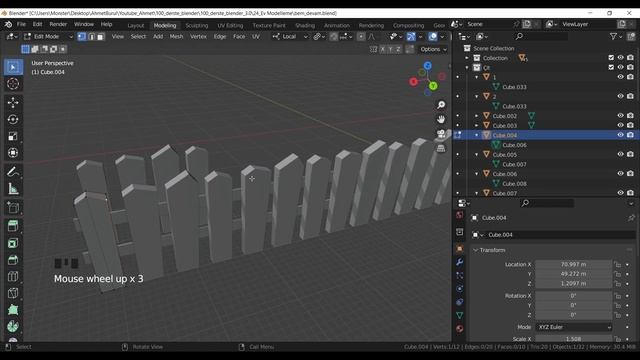The image size is (640, 360).
Task: Switch to UV Editing workspace tab
Action: click(230, 25)
